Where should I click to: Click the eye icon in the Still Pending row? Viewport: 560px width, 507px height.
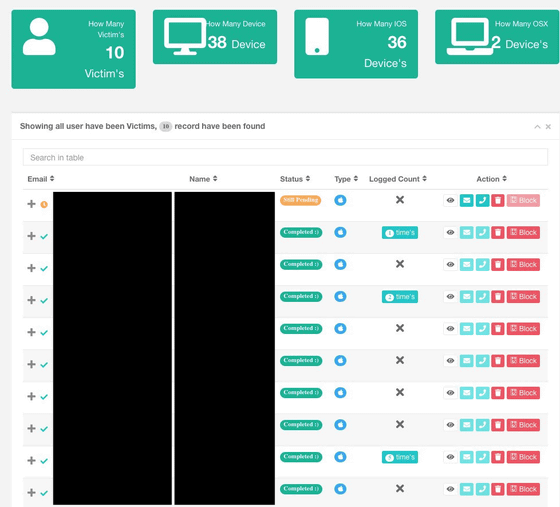point(450,200)
